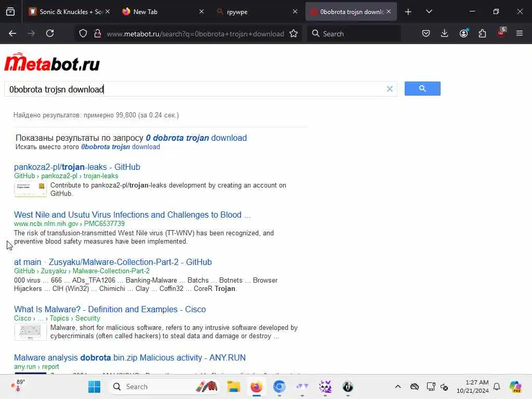The width and height of the screenshot is (532, 399).
Task: Open Copilot preview taskbar icon
Action: 515,387
